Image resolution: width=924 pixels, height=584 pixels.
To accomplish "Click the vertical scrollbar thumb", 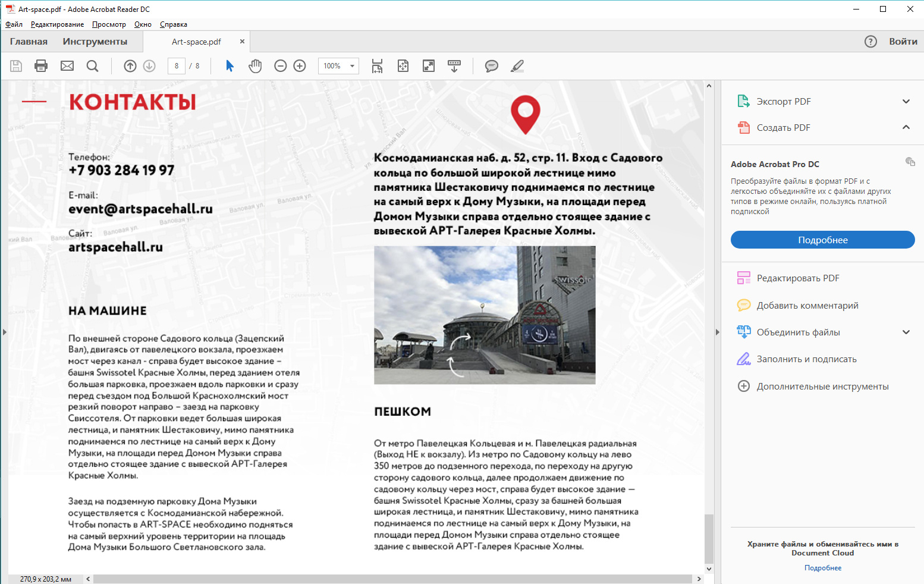I will coord(709,539).
